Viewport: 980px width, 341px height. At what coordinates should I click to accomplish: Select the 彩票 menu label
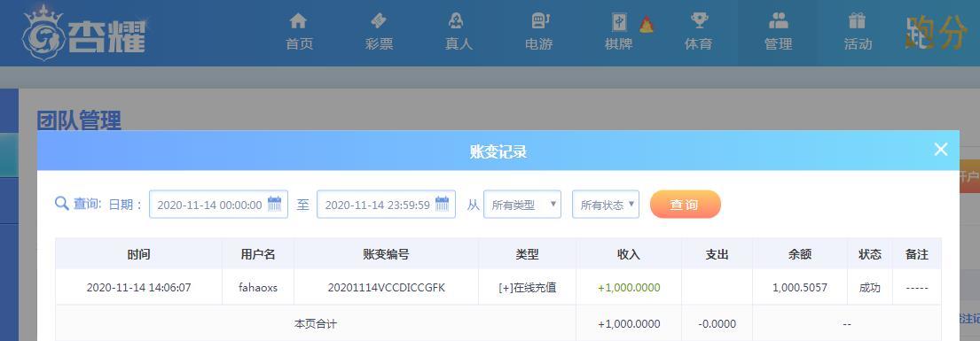[x=379, y=44]
